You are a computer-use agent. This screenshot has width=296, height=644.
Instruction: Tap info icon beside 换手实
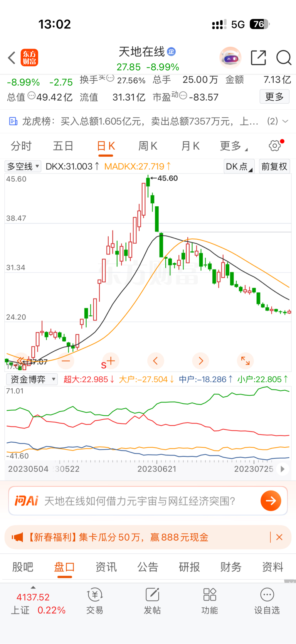(x=110, y=78)
